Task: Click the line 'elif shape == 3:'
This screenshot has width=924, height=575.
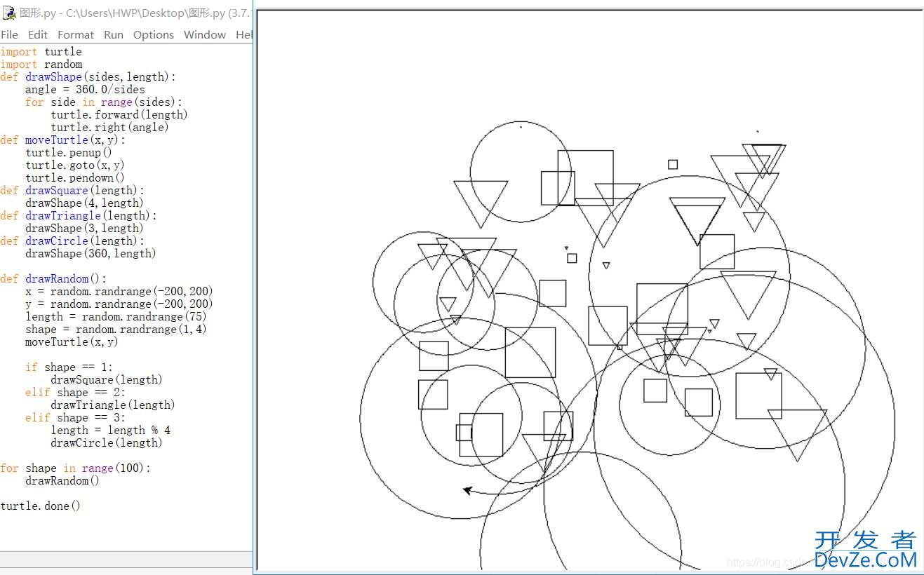Action: tap(75, 418)
